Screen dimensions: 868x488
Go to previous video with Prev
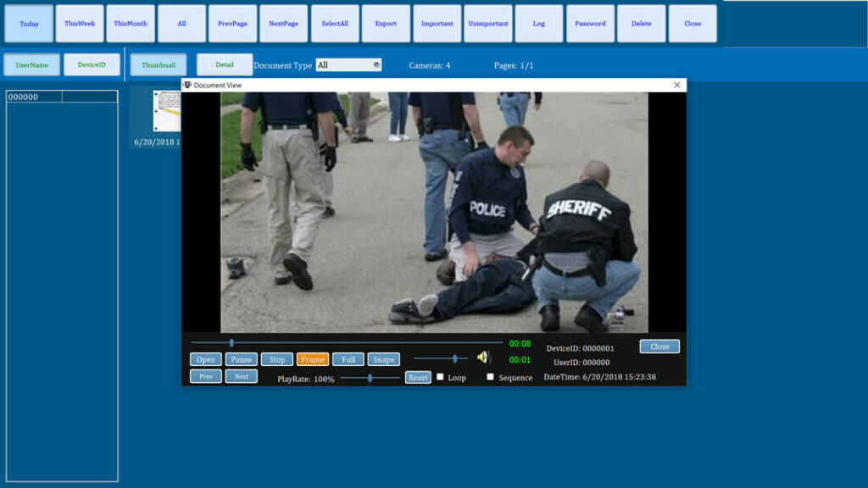205,376
